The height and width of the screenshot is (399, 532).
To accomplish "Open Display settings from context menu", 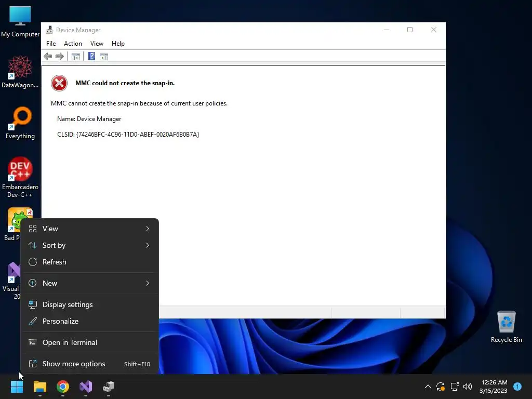I will (x=89, y=304).
